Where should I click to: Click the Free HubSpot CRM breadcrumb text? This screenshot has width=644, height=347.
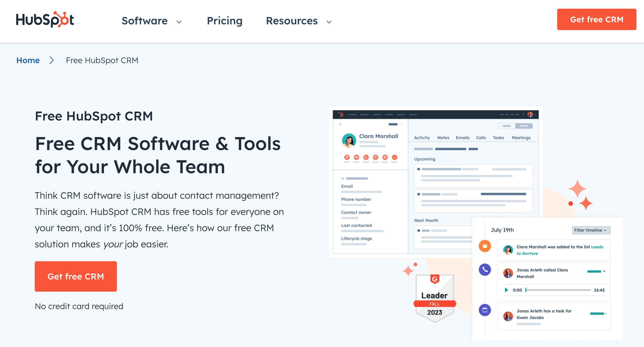click(102, 60)
